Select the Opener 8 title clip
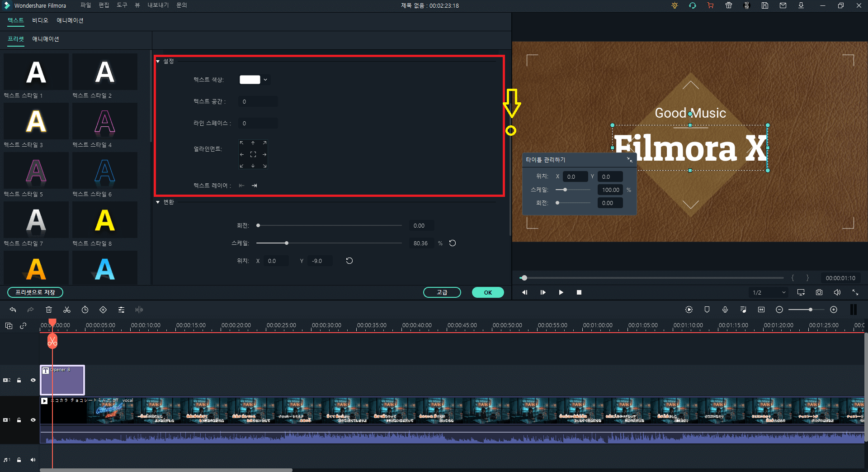This screenshot has height=472, width=868. pyautogui.click(x=62, y=380)
